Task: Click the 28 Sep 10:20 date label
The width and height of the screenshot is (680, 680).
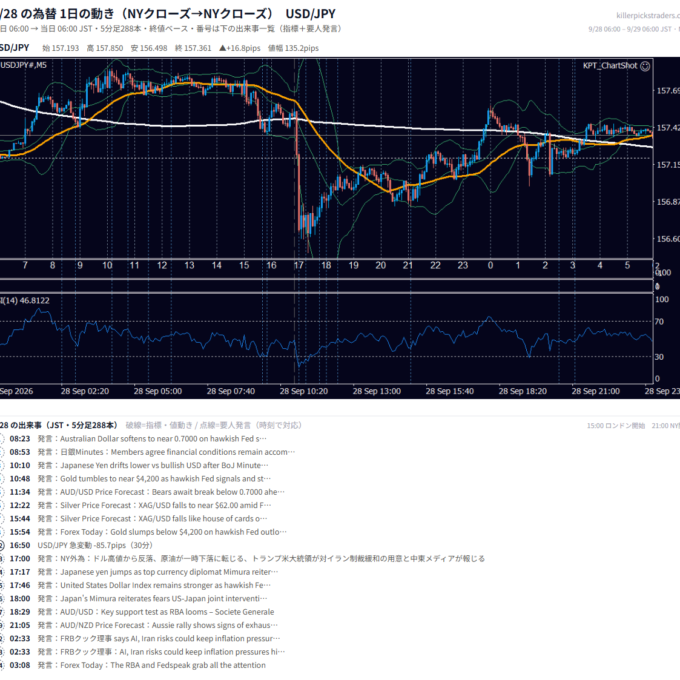Action: coord(304,391)
